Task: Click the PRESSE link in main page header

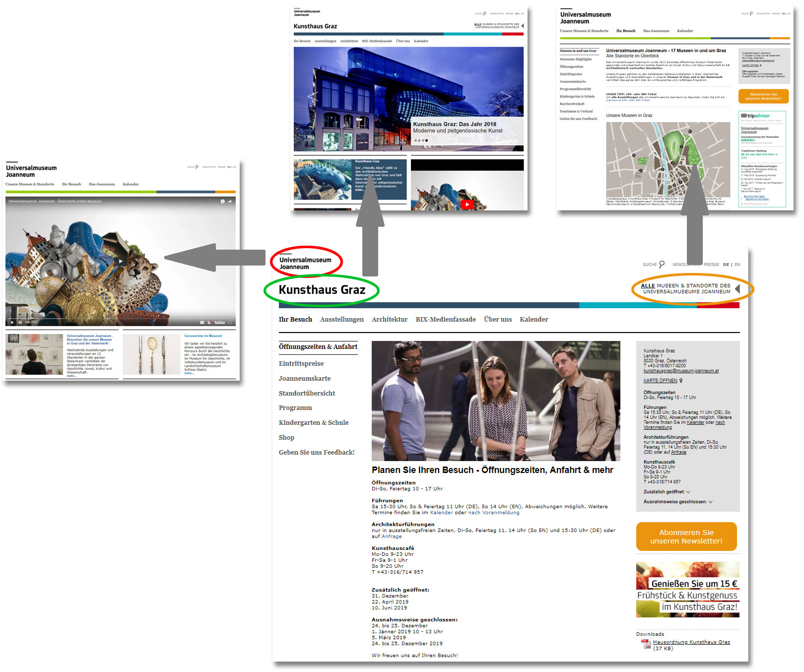Action: [x=711, y=265]
